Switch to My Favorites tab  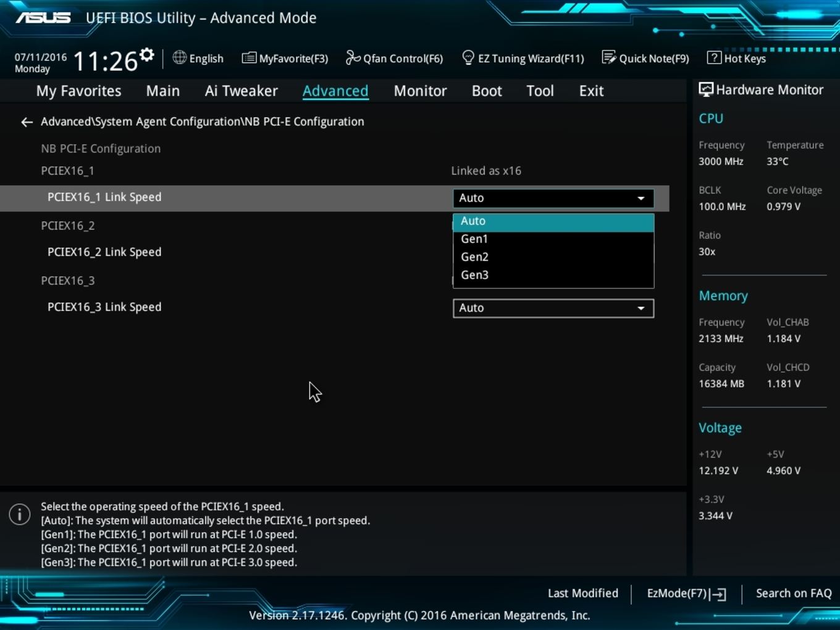coord(79,91)
